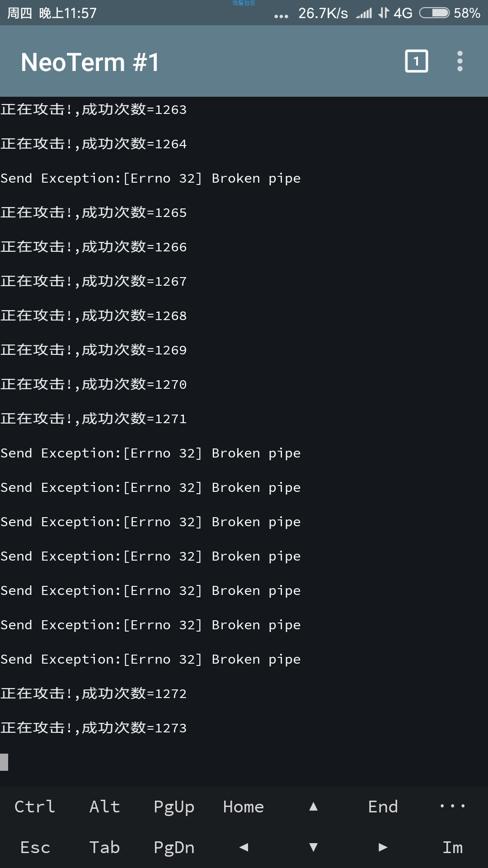
Task: Tap the Tab key
Action: [x=104, y=847]
